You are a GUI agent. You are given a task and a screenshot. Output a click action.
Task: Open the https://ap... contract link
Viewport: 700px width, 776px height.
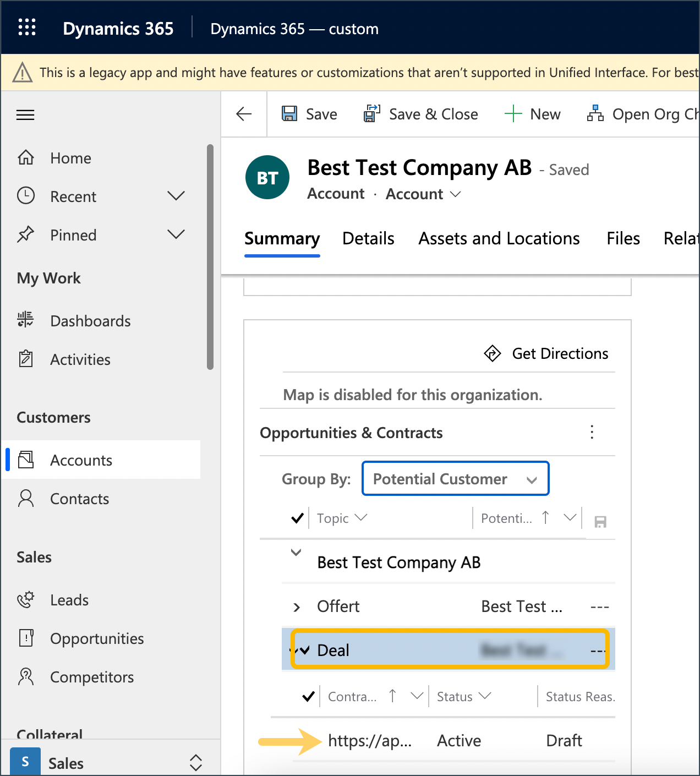coord(370,740)
